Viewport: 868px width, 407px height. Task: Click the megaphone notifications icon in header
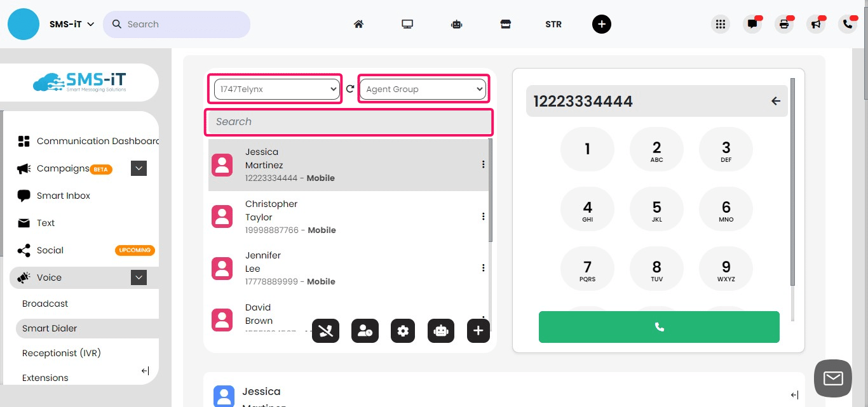[815, 24]
